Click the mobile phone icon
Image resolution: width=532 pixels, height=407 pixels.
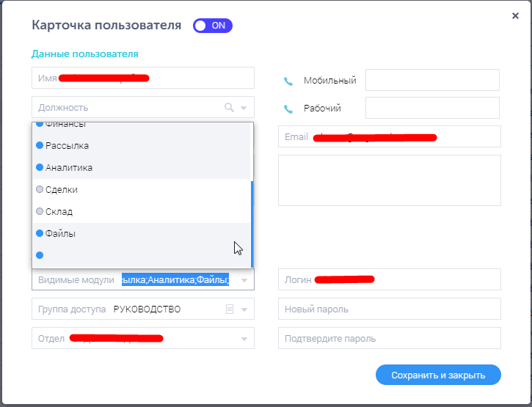tap(288, 81)
